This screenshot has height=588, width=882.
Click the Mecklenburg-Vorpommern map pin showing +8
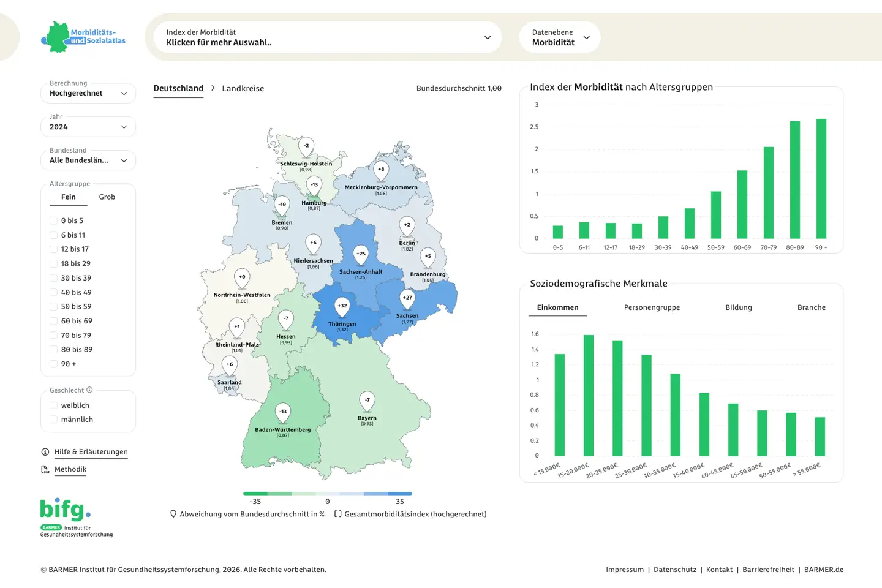381,171
